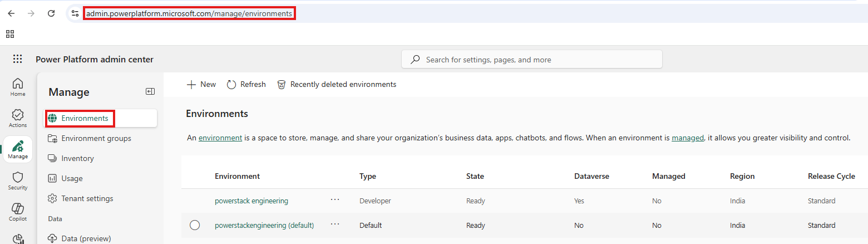The height and width of the screenshot is (244, 868).
Task: Open powerstackengineering (default) environment link
Action: click(264, 225)
